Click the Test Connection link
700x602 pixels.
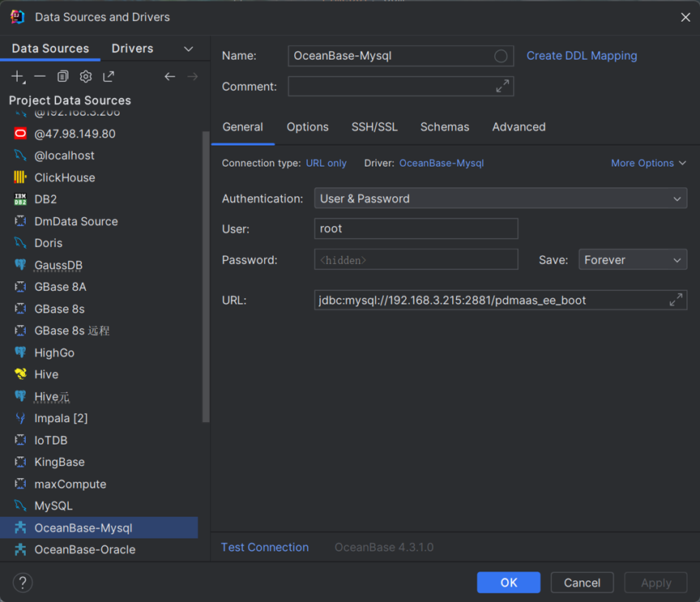point(265,547)
